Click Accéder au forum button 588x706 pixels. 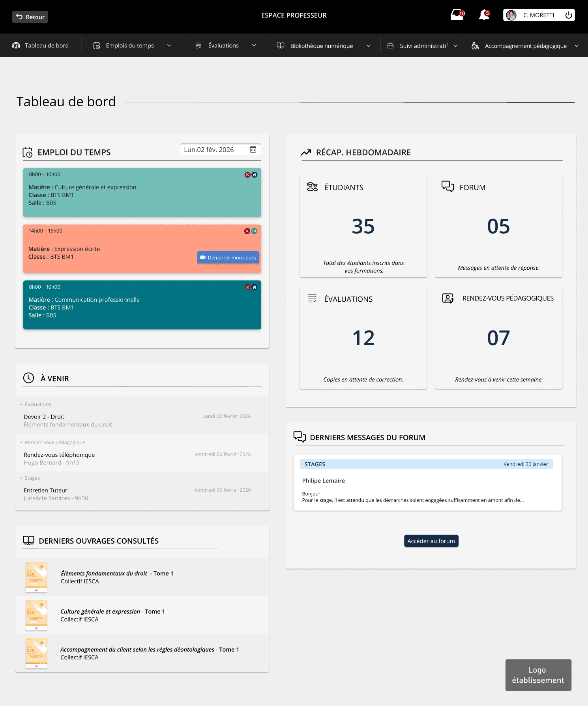pyautogui.click(x=431, y=541)
